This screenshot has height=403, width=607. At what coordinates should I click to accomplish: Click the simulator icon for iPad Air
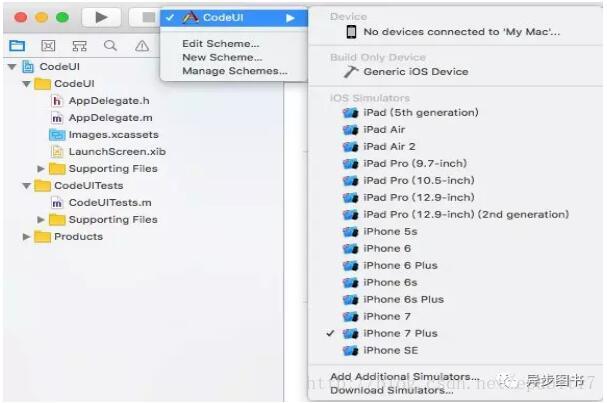point(350,130)
